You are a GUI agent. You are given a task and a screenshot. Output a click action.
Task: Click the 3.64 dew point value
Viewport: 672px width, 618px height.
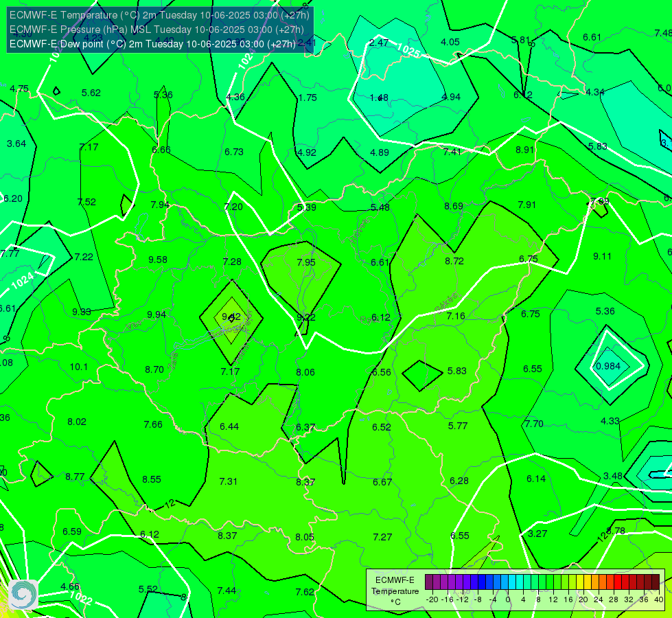(x=16, y=144)
